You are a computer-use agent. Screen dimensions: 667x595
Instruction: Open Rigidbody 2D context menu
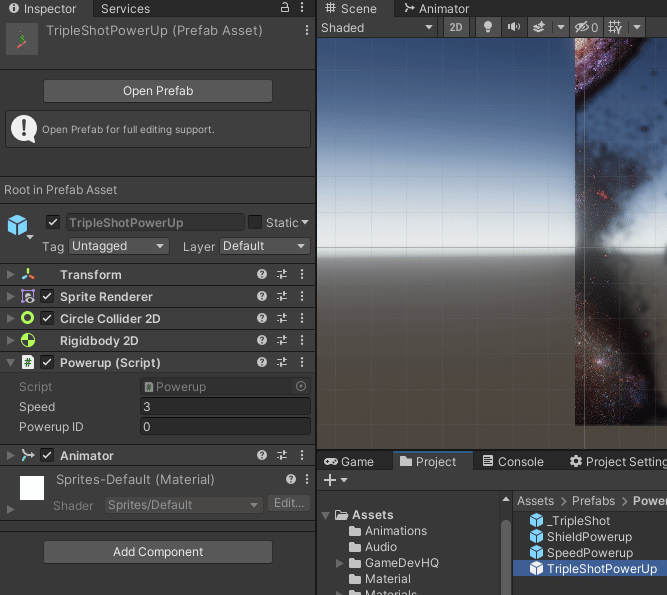click(302, 340)
